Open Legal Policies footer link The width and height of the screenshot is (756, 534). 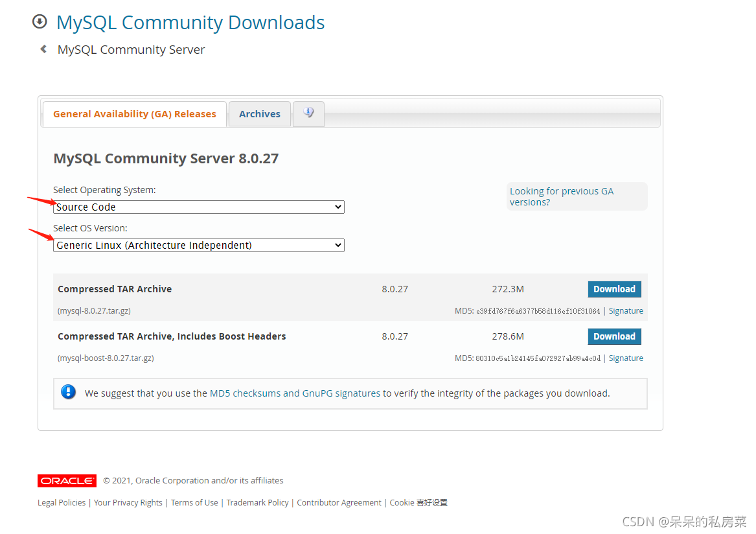point(62,503)
